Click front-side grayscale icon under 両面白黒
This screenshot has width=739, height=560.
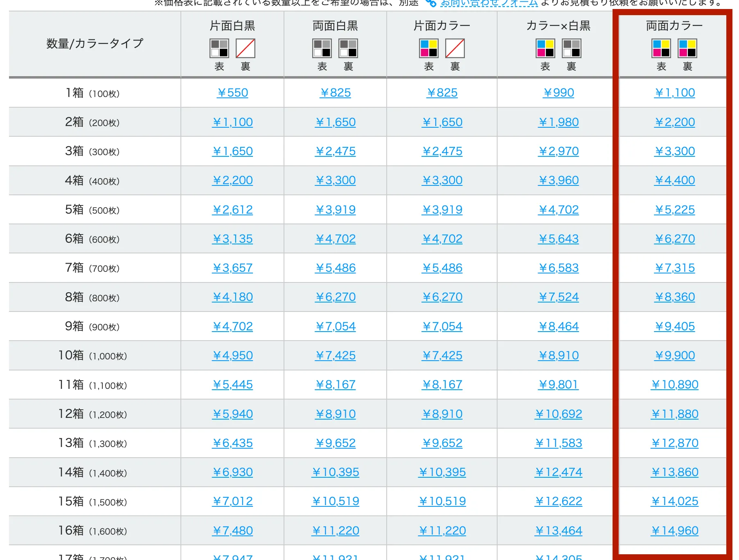[x=322, y=48]
